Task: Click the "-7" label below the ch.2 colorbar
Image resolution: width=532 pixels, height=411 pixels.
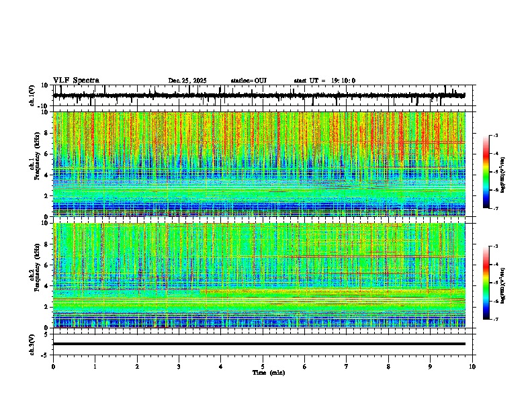Action: 495,319
